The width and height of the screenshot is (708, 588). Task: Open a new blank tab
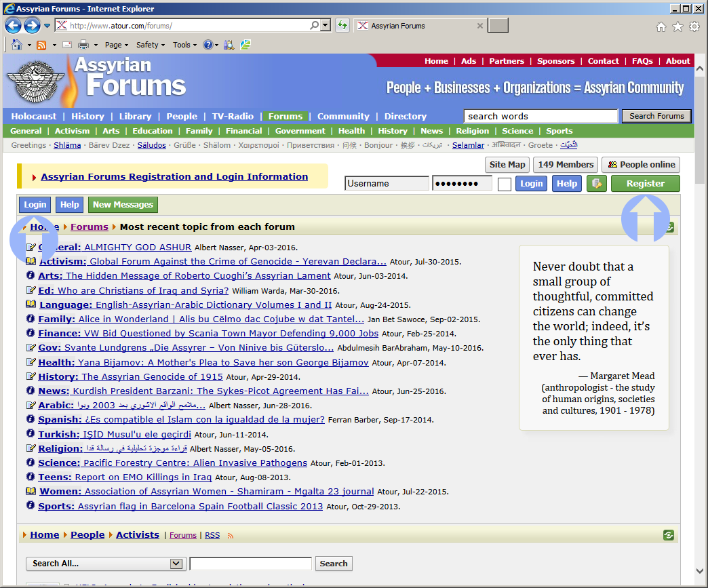(498, 26)
